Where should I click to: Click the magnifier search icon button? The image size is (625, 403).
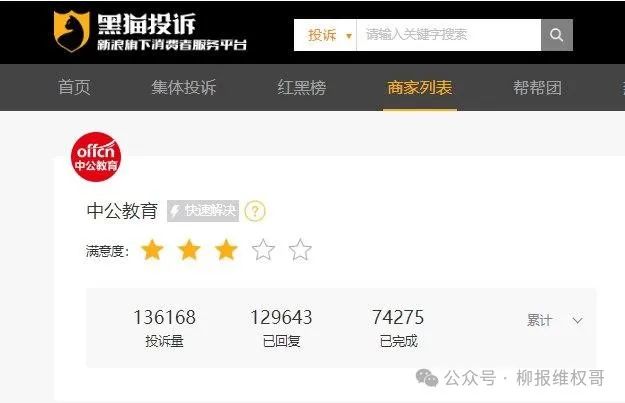pyautogui.click(x=557, y=35)
